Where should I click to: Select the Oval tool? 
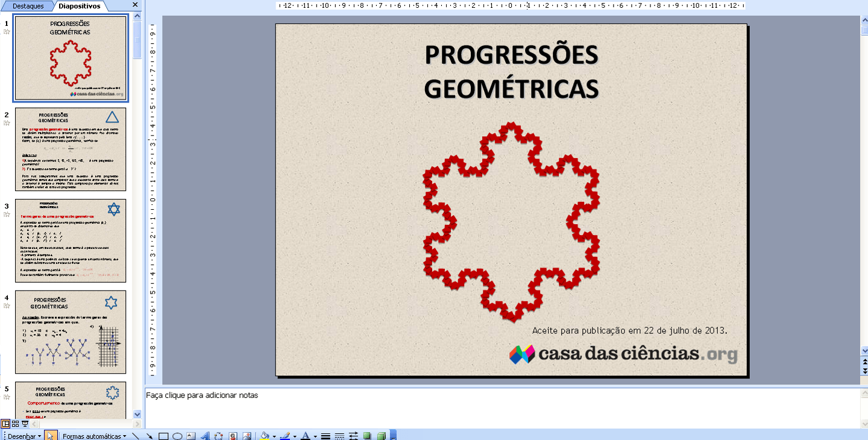point(177,436)
